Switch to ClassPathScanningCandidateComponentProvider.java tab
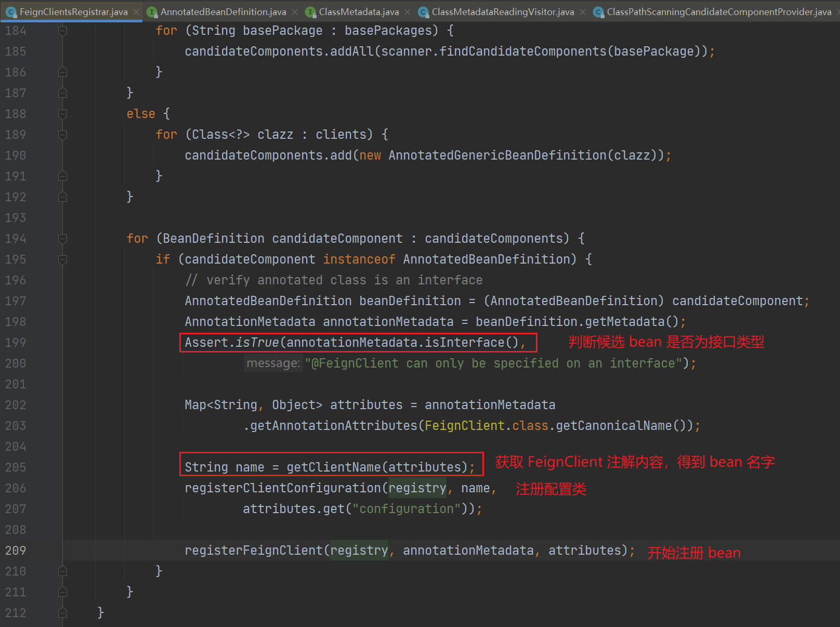Screen dimensions: 840x627 point(719,11)
